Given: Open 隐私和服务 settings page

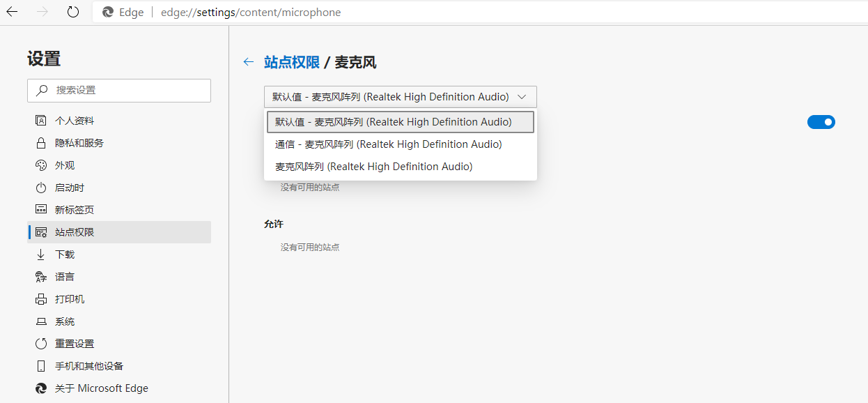Looking at the screenshot, I should click(x=119, y=143).
